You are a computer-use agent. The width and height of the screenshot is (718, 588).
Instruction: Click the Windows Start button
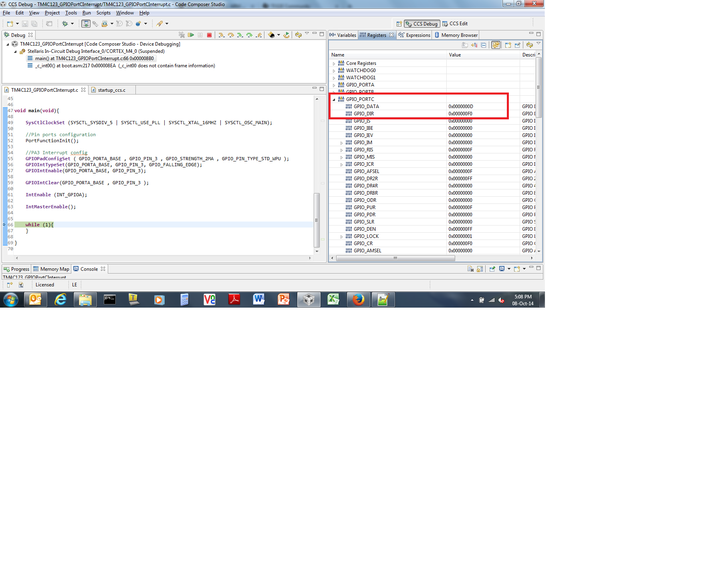coord(11,300)
